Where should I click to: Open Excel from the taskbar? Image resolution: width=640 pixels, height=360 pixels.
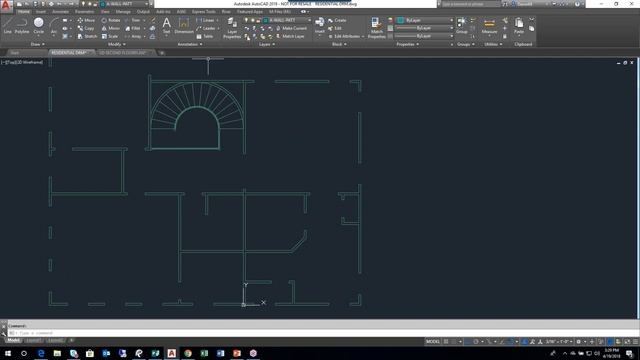[204, 353]
